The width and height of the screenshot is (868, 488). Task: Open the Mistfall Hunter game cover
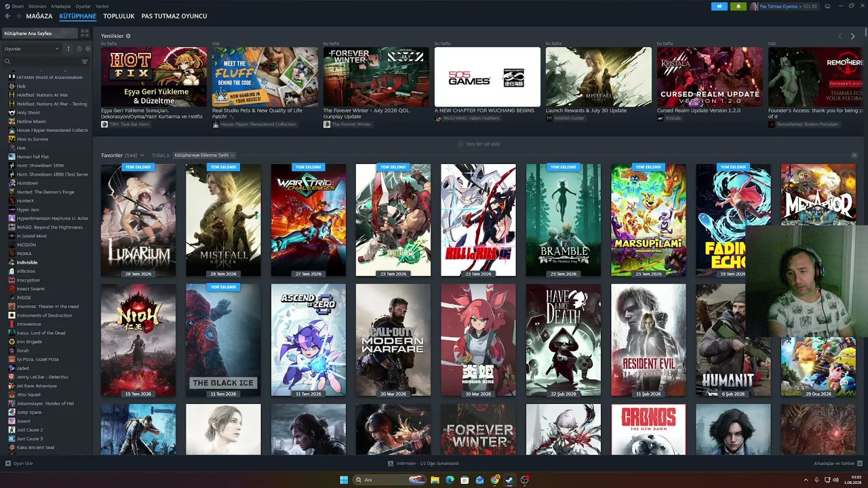tap(223, 220)
